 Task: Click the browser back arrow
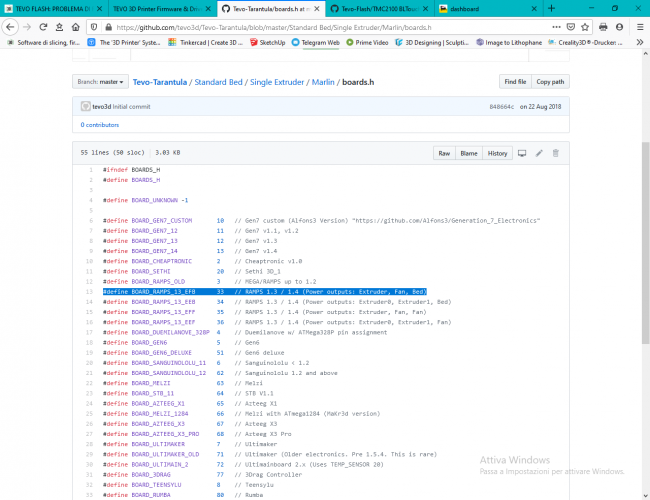click(11, 28)
